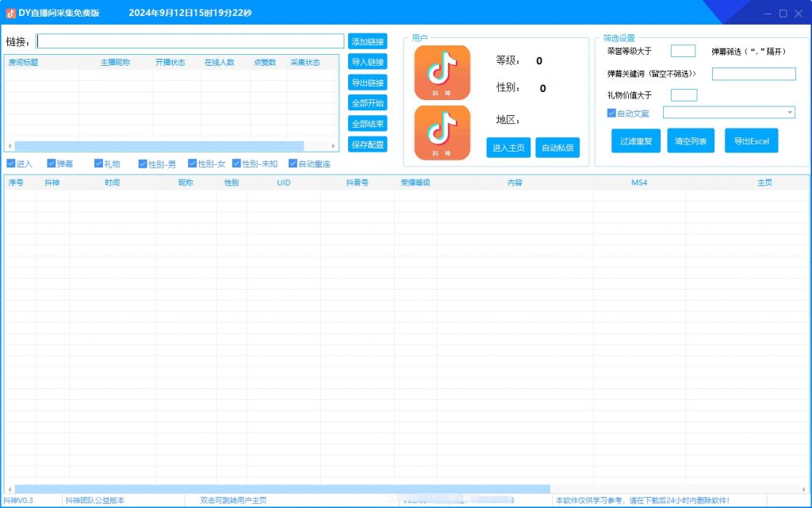The image size is (812, 508).
Task: Click the 弹幕关键词 filter text box
Action: tap(753, 74)
